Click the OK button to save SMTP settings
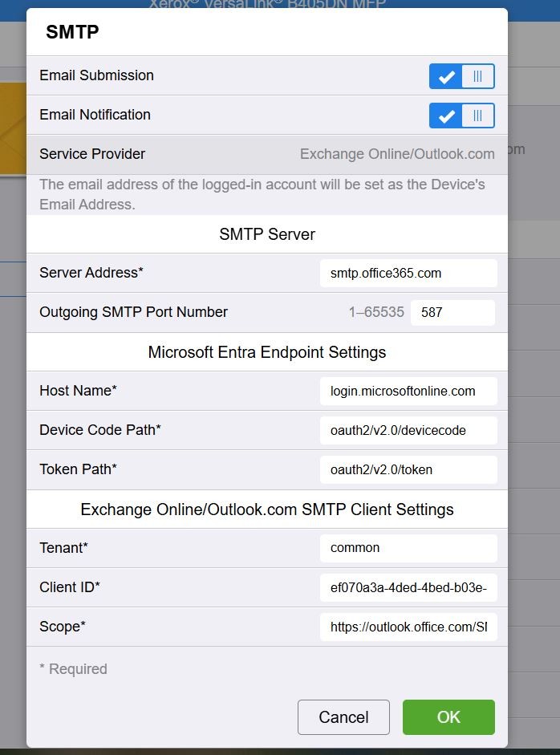 (448, 717)
